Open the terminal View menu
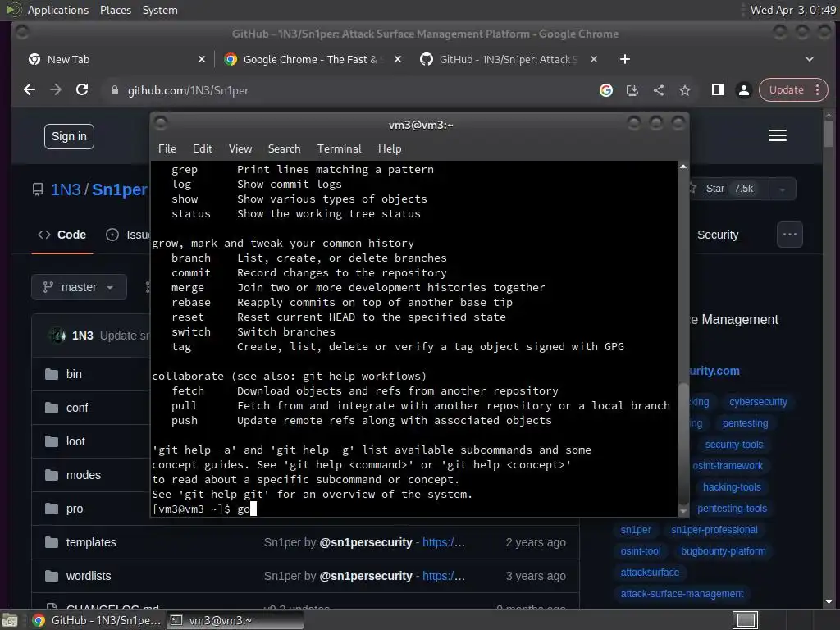840x630 pixels. click(240, 149)
